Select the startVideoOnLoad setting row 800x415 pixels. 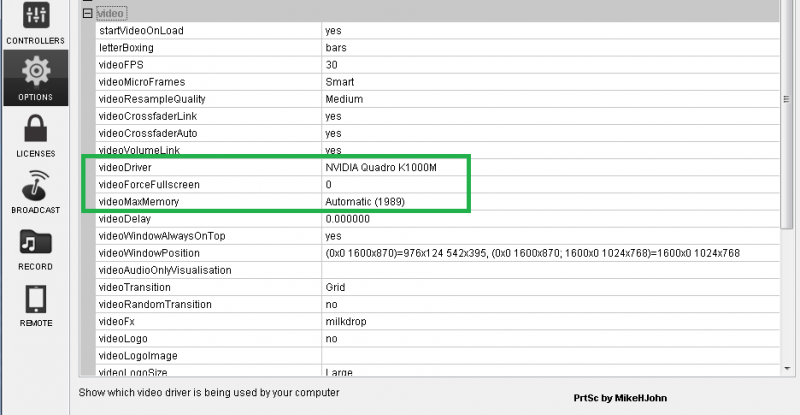[x=438, y=31]
